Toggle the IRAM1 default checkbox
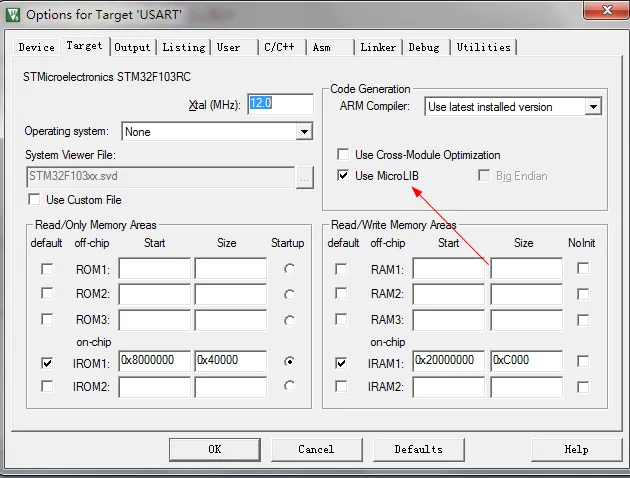This screenshot has height=478, width=630. [x=341, y=363]
